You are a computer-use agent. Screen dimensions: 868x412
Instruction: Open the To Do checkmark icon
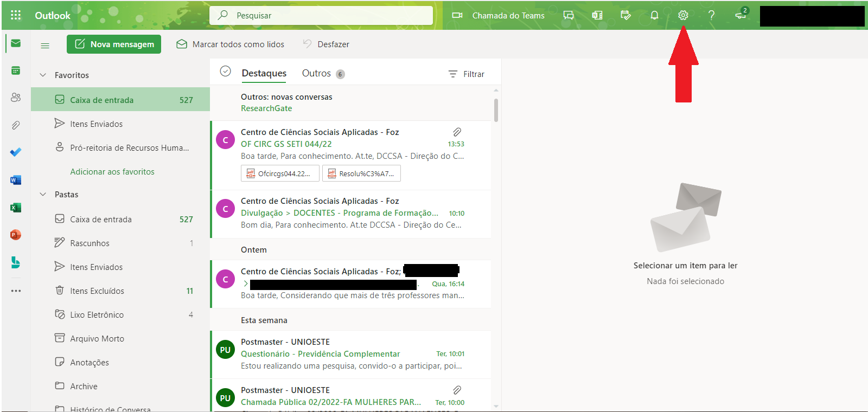16,152
